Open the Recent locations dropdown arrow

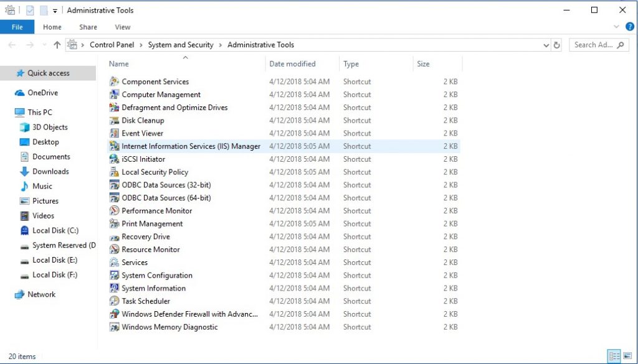44,45
